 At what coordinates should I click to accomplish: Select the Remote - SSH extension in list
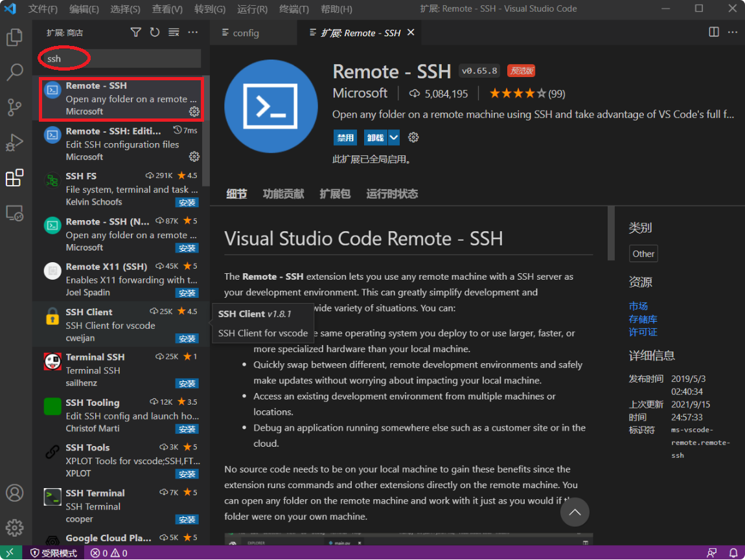click(x=121, y=98)
